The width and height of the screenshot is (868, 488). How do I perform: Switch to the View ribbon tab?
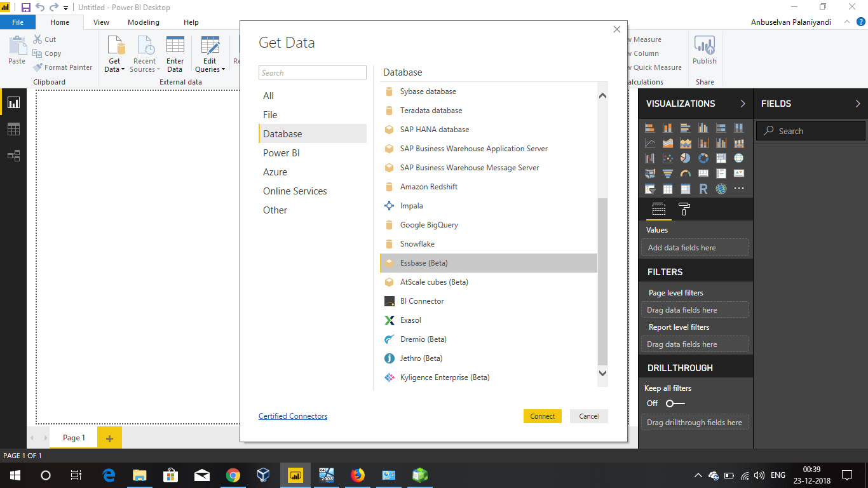tap(101, 22)
